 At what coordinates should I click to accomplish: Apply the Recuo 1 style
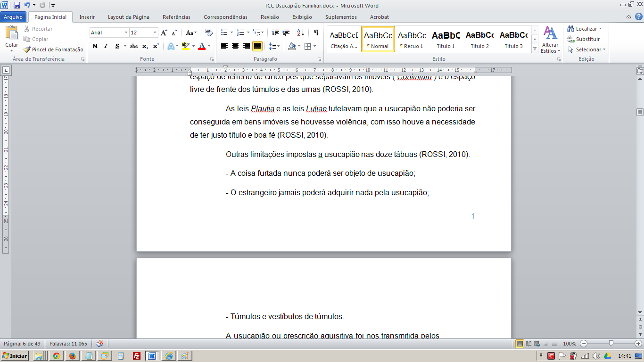pos(412,39)
